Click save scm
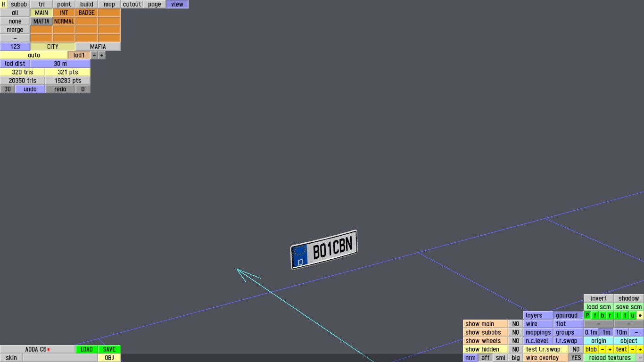 [x=629, y=307]
